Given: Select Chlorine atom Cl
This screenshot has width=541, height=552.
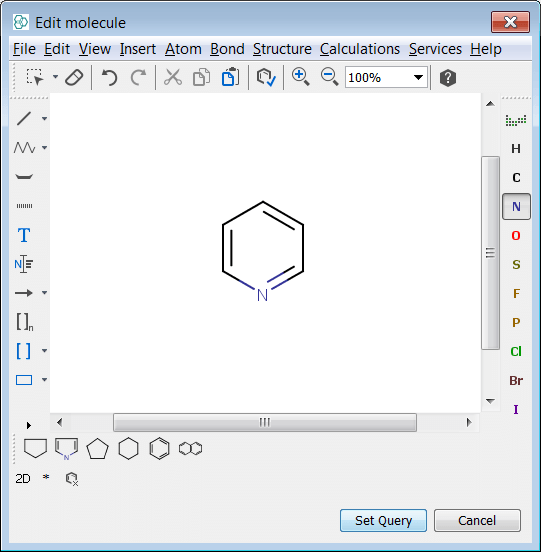Looking at the screenshot, I should (x=516, y=351).
